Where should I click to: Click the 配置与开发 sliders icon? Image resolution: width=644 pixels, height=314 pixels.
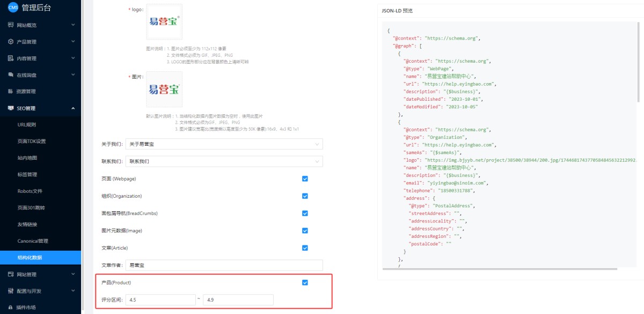(x=11, y=291)
